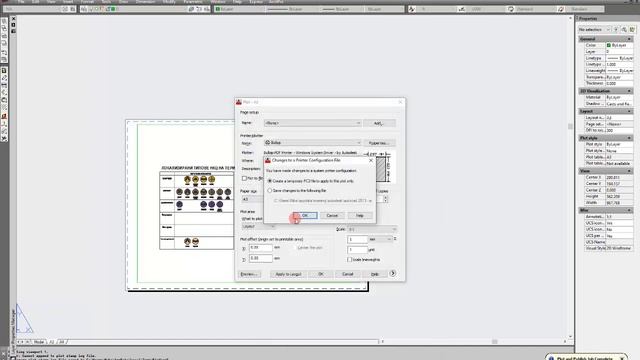This screenshot has width=640, height=360.
Task: Collapse the 3D Visualization section
Action: 629,91
